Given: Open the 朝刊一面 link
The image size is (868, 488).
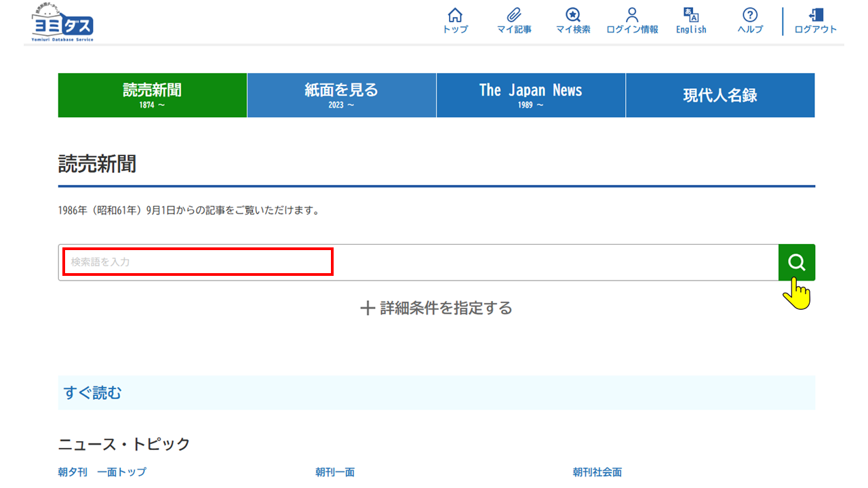Looking at the screenshot, I should pyautogui.click(x=334, y=472).
